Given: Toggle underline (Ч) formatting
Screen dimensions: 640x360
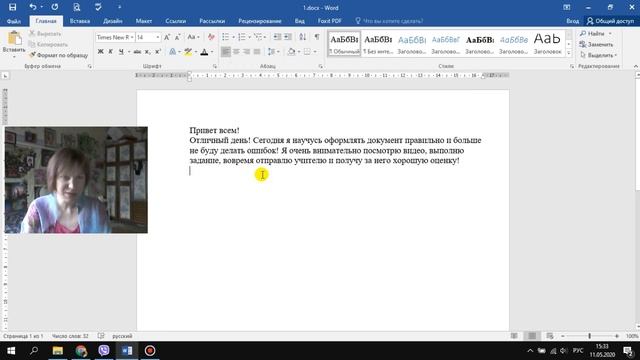Looking at the screenshot, I should coord(121,52).
